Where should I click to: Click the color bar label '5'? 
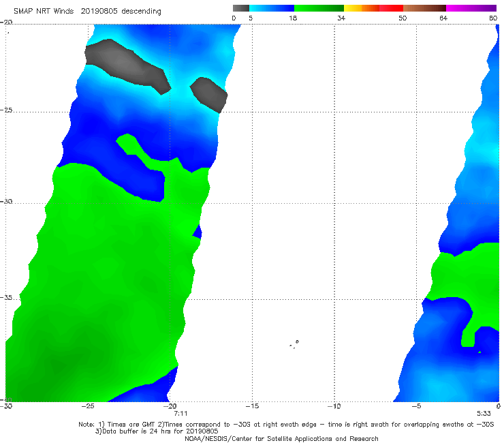[x=251, y=18]
